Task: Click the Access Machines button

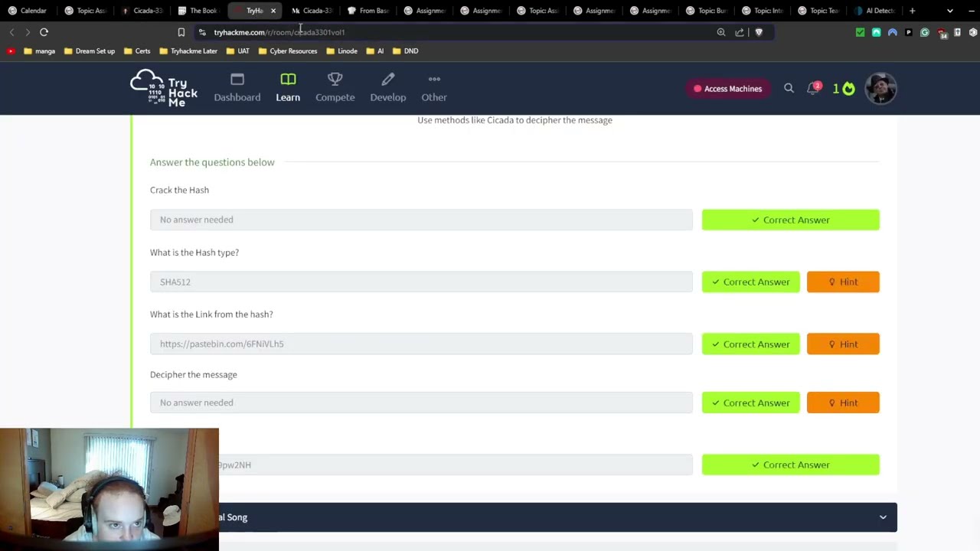Action: pos(728,89)
